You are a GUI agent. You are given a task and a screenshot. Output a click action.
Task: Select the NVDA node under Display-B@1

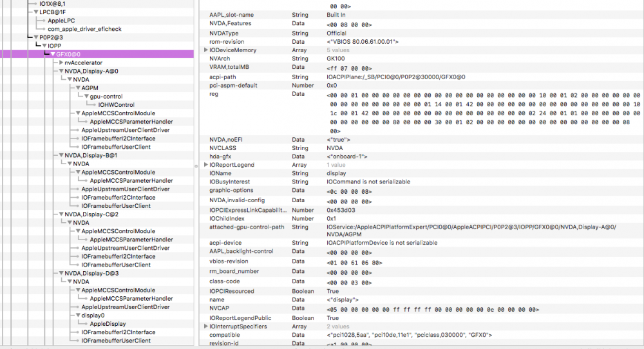coord(81,164)
